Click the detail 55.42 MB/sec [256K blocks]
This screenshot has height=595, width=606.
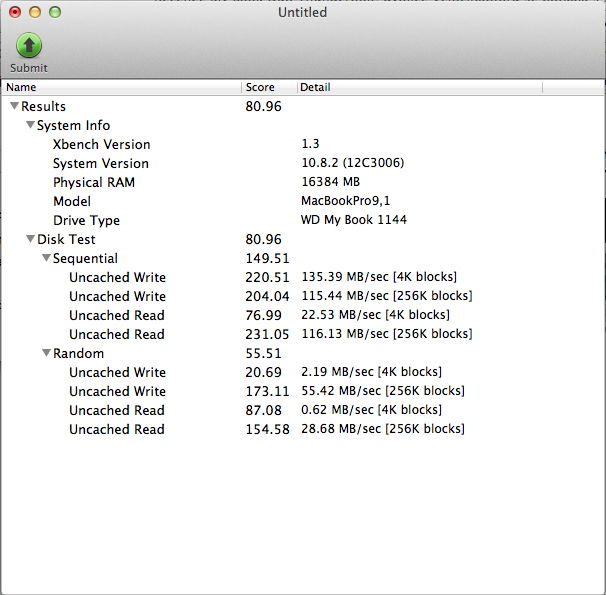[383, 391]
